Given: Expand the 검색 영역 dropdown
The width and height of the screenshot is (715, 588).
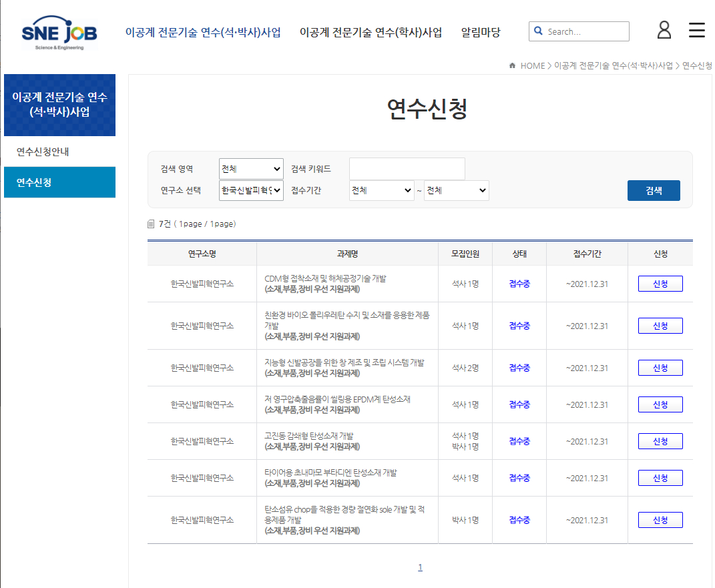Looking at the screenshot, I should [251, 169].
